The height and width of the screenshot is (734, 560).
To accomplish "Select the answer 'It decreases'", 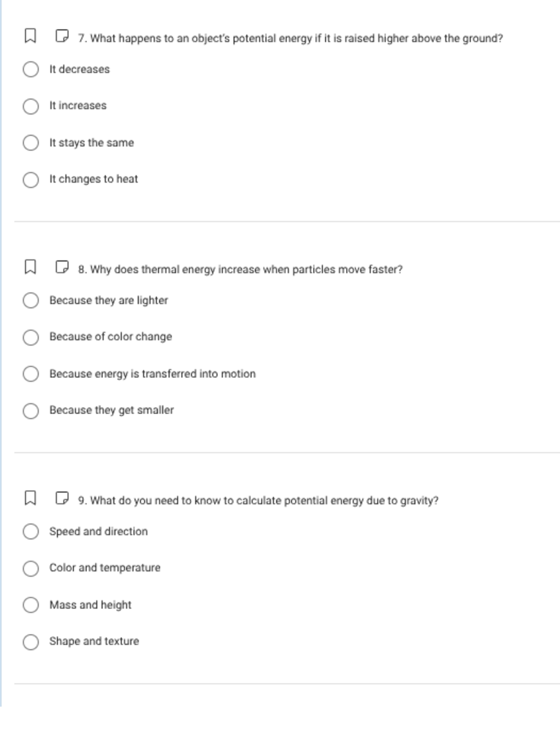I will point(31,69).
